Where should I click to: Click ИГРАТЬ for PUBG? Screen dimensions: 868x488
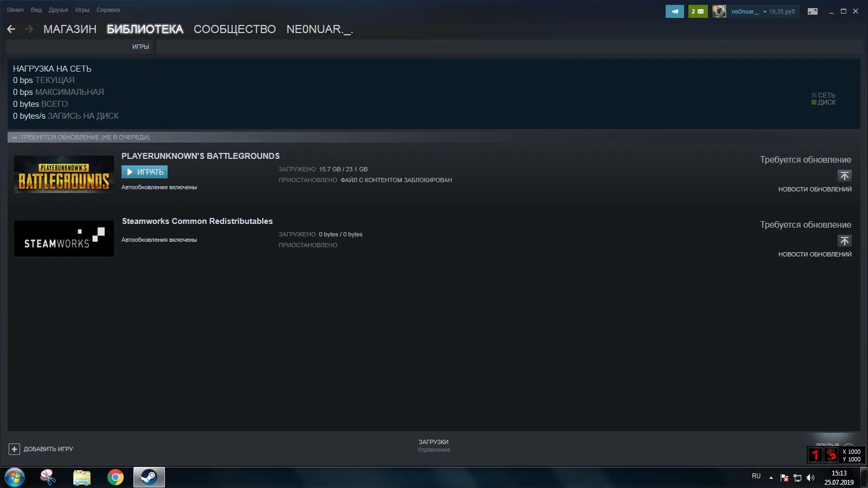coord(144,172)
